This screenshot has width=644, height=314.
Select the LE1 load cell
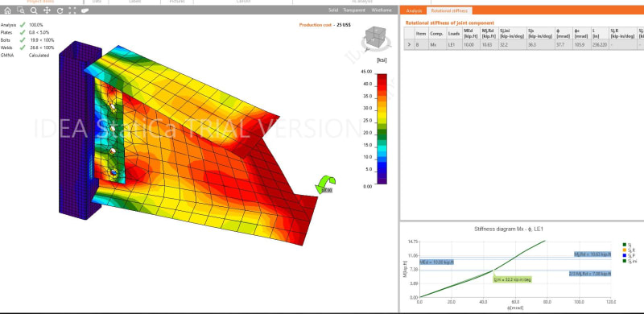454,44
